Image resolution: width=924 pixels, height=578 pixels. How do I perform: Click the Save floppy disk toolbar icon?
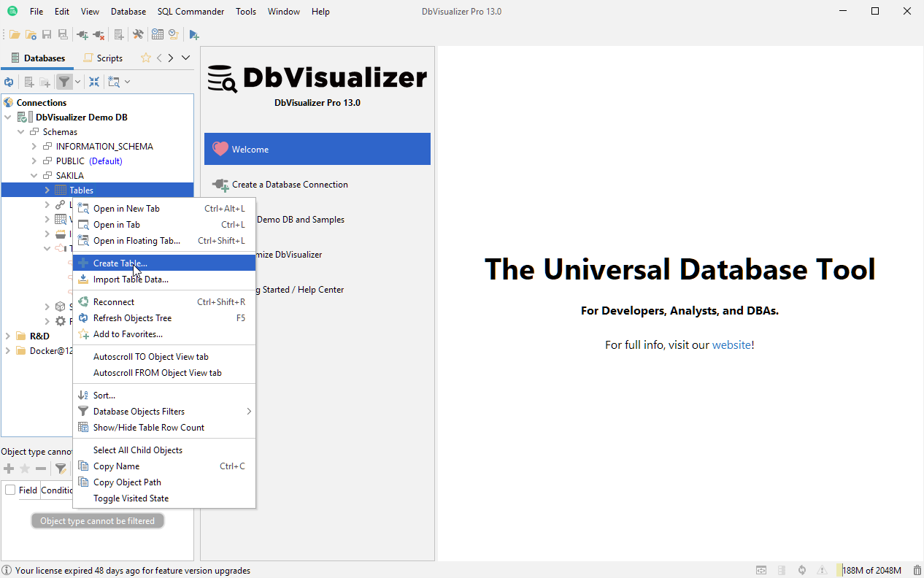pos(47,34)
